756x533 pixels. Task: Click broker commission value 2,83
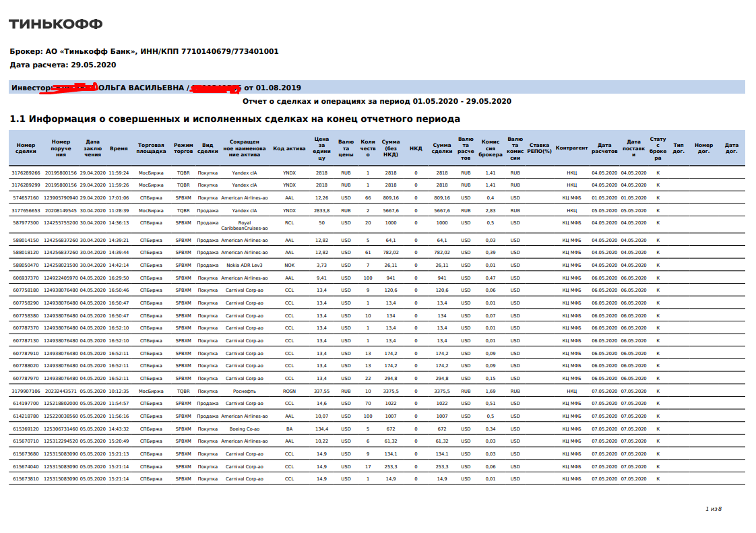point(491,211)
